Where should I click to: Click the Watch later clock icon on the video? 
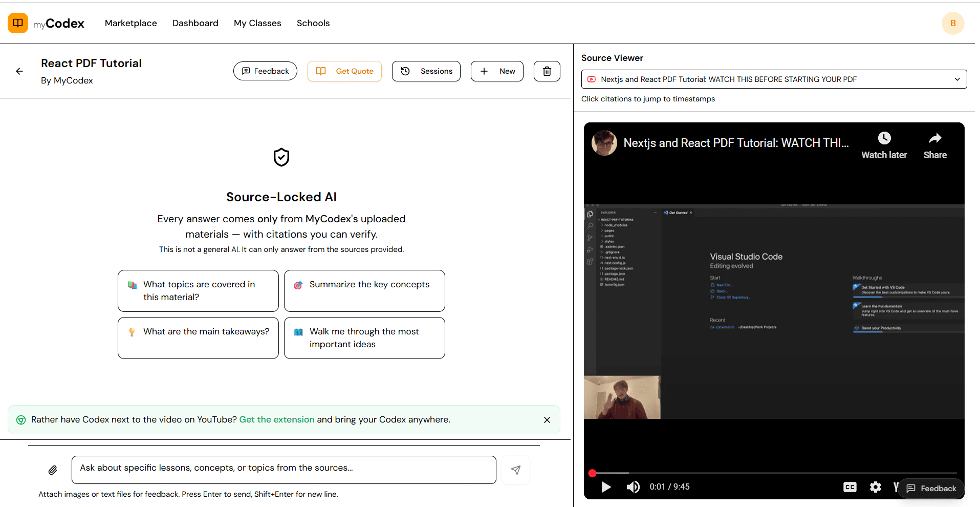pyautogui.click(x=884, y=137)
